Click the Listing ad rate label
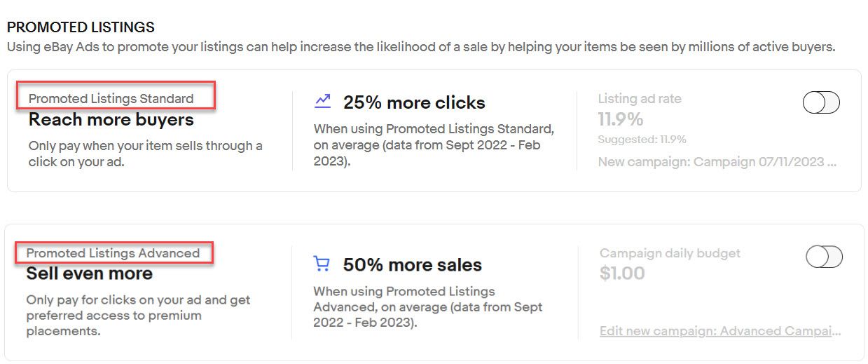This screenshot has height=364, width=868. (x=640, y=99)
